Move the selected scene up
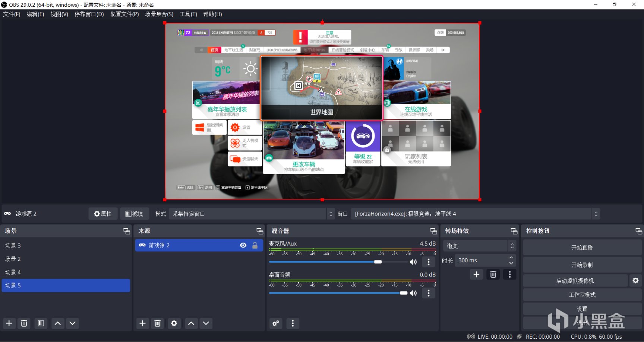This screenshot has width=644, height=342. [58, 323]
